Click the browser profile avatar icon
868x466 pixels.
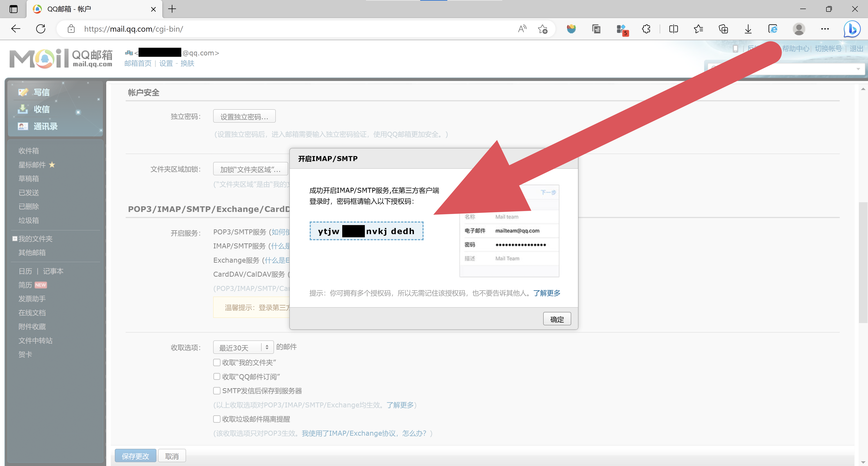coord(799,29)
